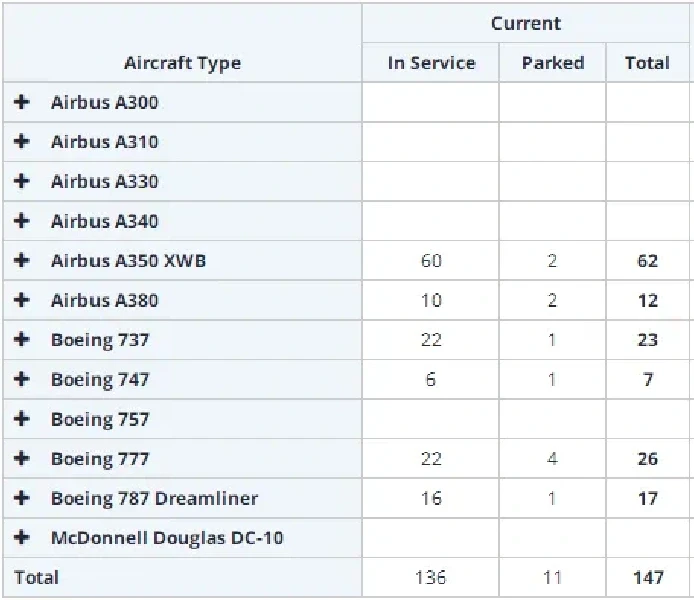Click the Boeing 777 parked count cell
694x600 pixels.
pos(552,459)
